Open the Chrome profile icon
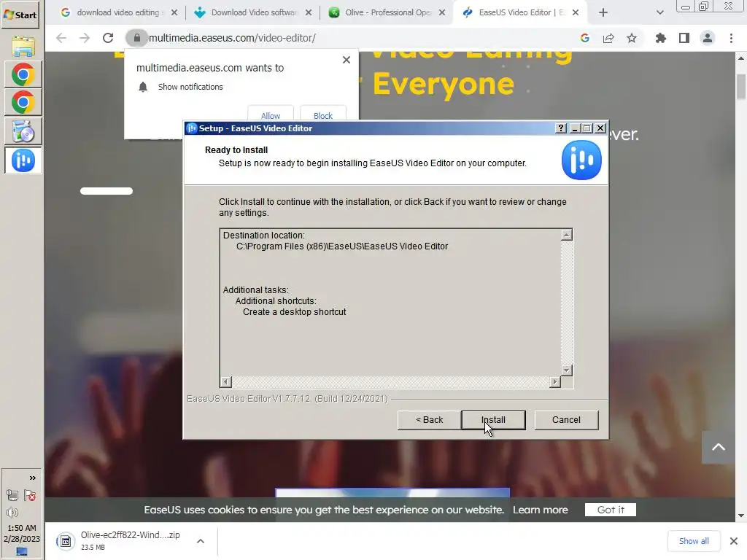 [x=708, y=38]
